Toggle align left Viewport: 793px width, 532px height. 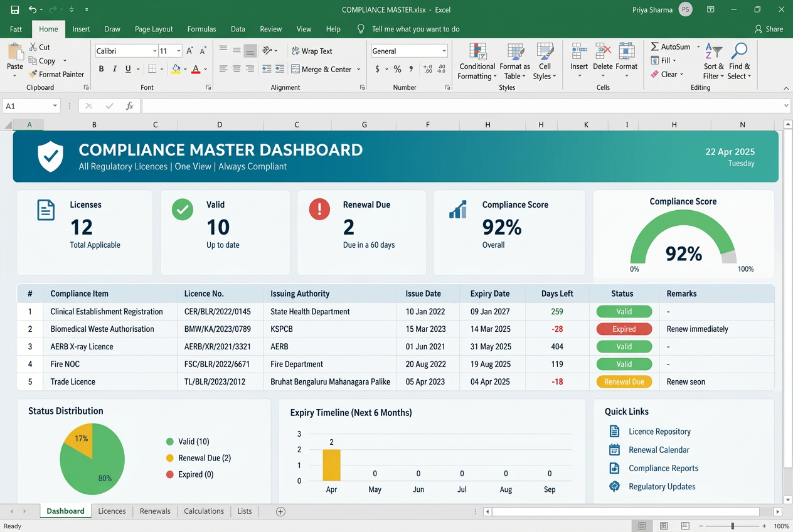(223, 69)
